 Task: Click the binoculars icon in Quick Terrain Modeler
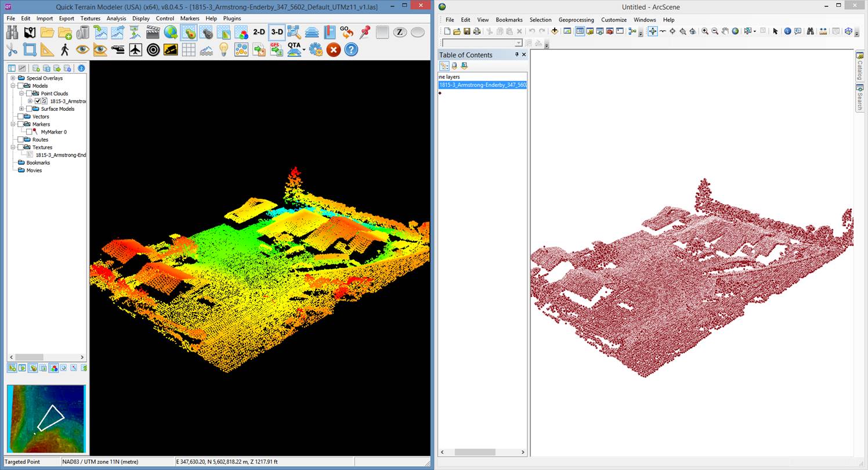12,32
